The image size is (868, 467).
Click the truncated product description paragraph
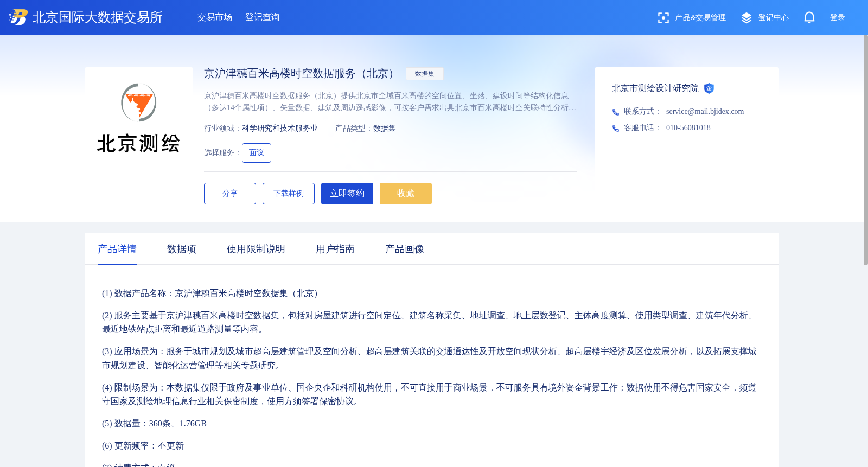coord(390,102)
